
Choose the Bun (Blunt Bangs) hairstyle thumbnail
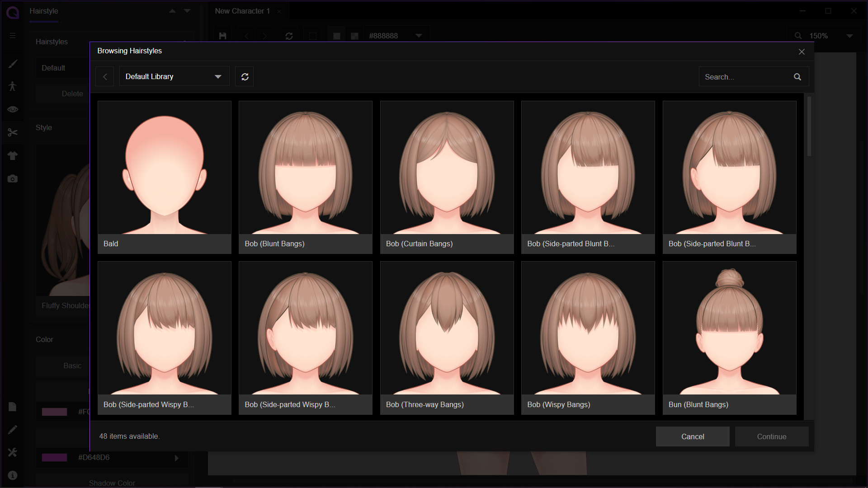[x=729, y=337]
